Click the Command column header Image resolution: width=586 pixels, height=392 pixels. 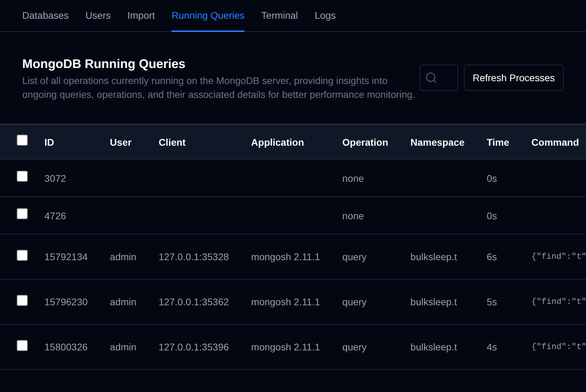tap(555, 143)
